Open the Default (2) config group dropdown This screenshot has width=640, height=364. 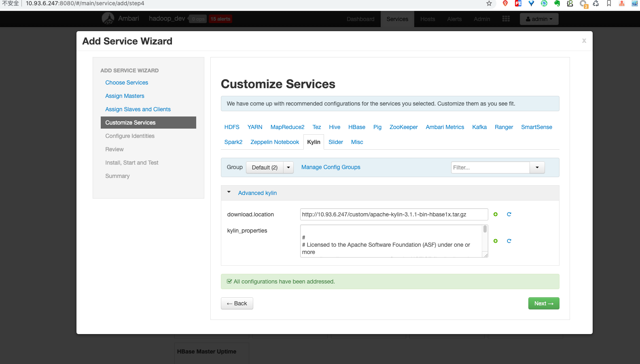(x=265, y=167)
